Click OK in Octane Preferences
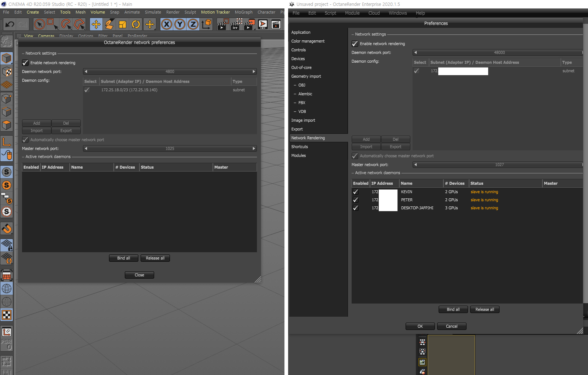This screenshot has width=588, height=375. coord(420,326)
